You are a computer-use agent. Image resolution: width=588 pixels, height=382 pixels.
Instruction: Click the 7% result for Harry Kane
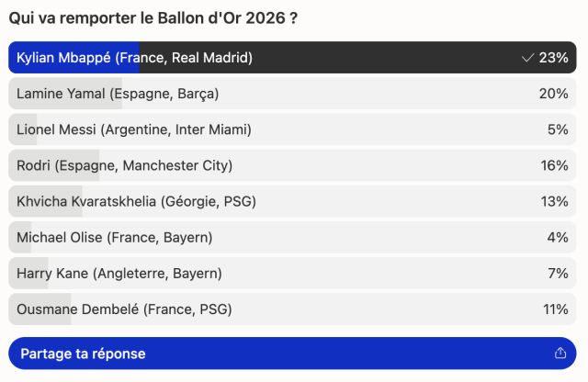pyautogui.click(x=558, y=274)
